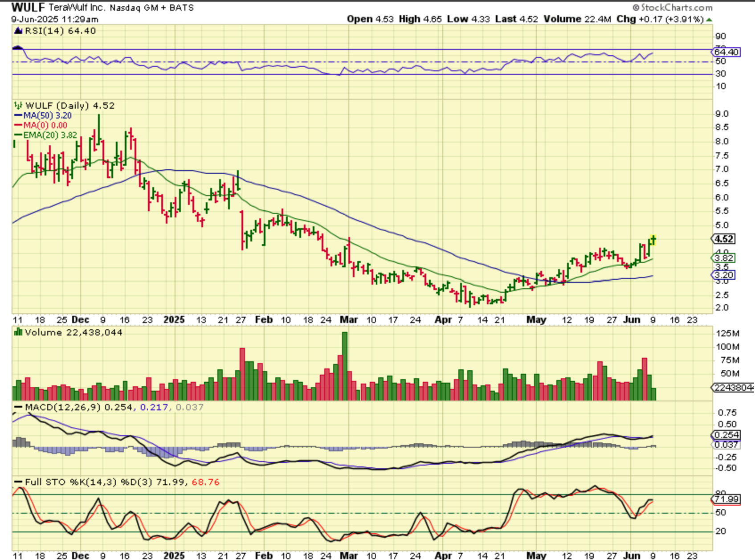Click the 9.0 price axis label
Screen dimensions: 755x560
[722, 114]
